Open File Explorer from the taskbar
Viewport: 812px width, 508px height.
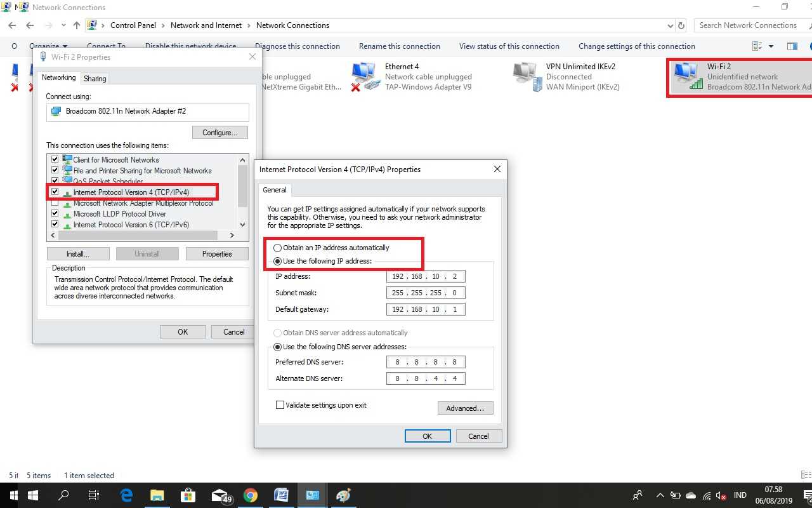(x=157, y=495)
